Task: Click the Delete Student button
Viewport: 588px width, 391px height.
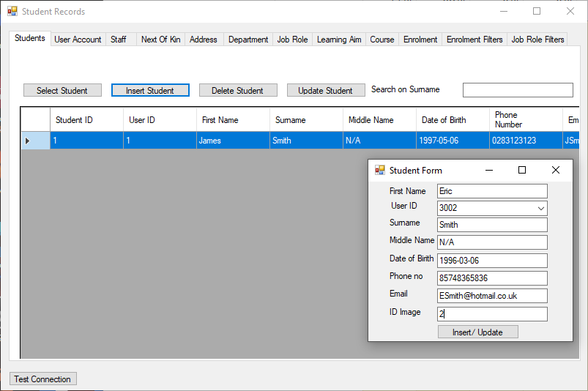Action: click(238, 90)
